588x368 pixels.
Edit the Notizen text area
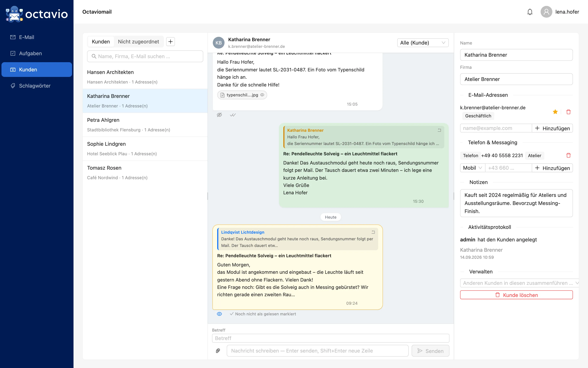(516, 203)
